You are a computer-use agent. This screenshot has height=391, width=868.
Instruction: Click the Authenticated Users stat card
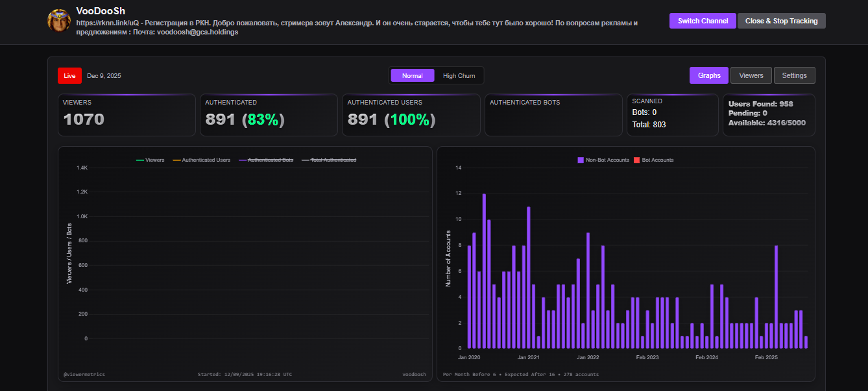(411, 115)
